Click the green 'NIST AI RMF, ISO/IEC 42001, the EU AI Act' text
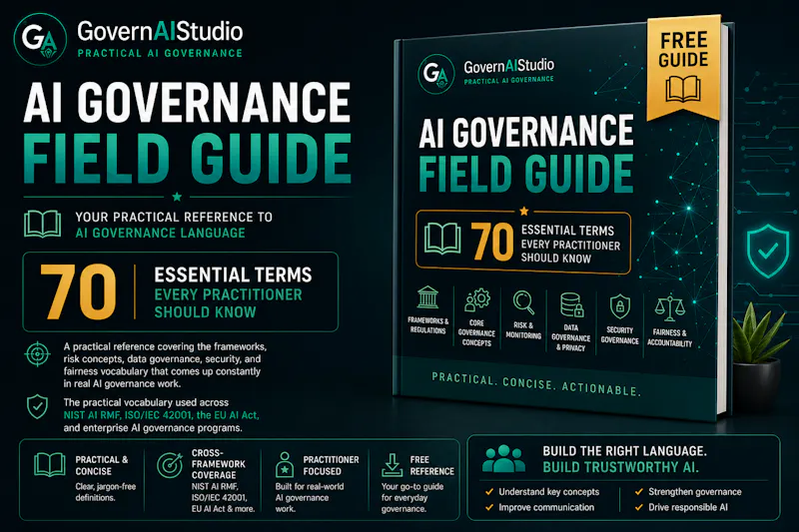This screenshot has height=532, width=799. [161, 415]
